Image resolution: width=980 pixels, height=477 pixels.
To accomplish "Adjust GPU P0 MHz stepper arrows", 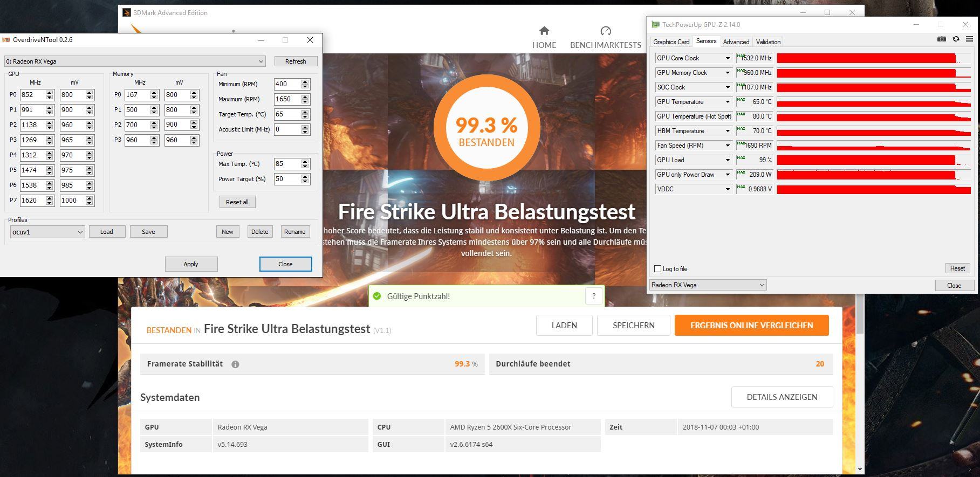I will (x=50, y=95).
